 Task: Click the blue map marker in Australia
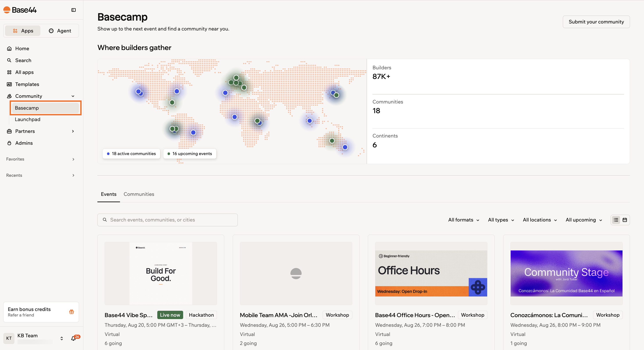click(345, 147)
